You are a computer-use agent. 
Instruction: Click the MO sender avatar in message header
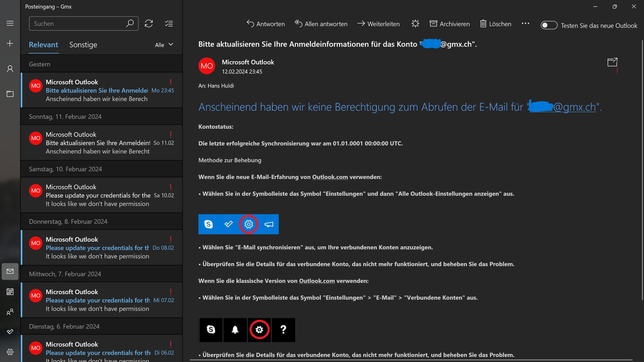[x=207, y=66]
